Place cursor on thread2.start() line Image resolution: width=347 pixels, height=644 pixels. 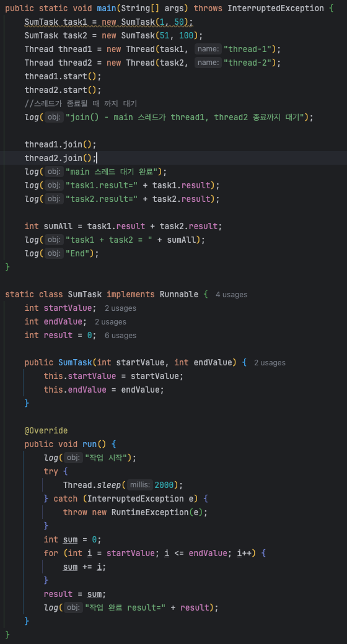tap(63, 90)
